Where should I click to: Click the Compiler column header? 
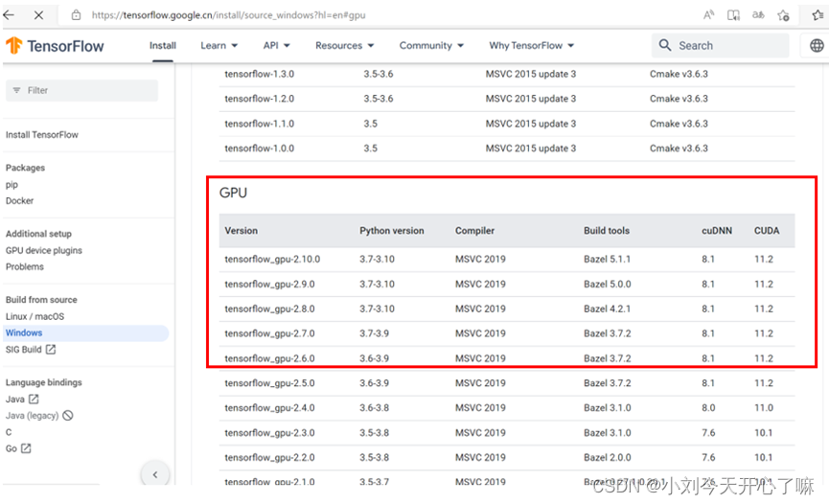tap(474, 231)
